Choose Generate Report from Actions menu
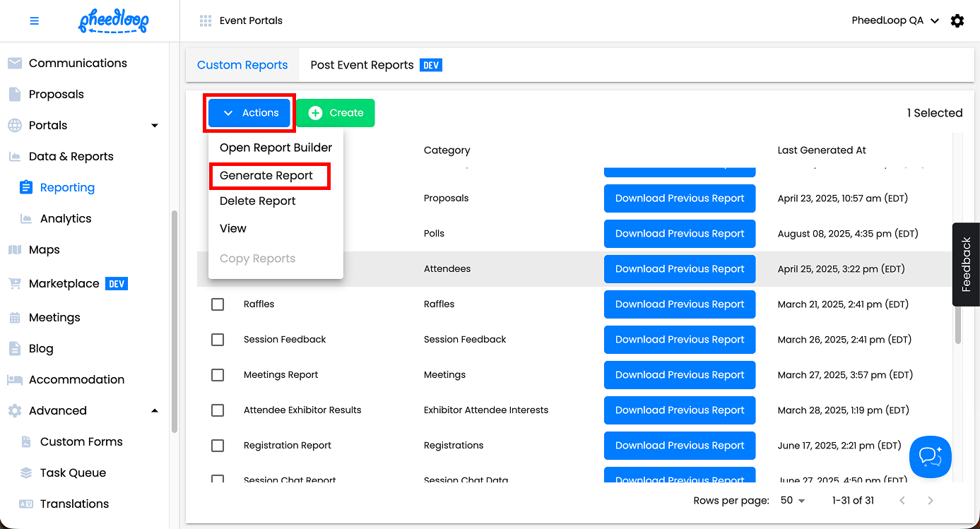 point(266,176)
